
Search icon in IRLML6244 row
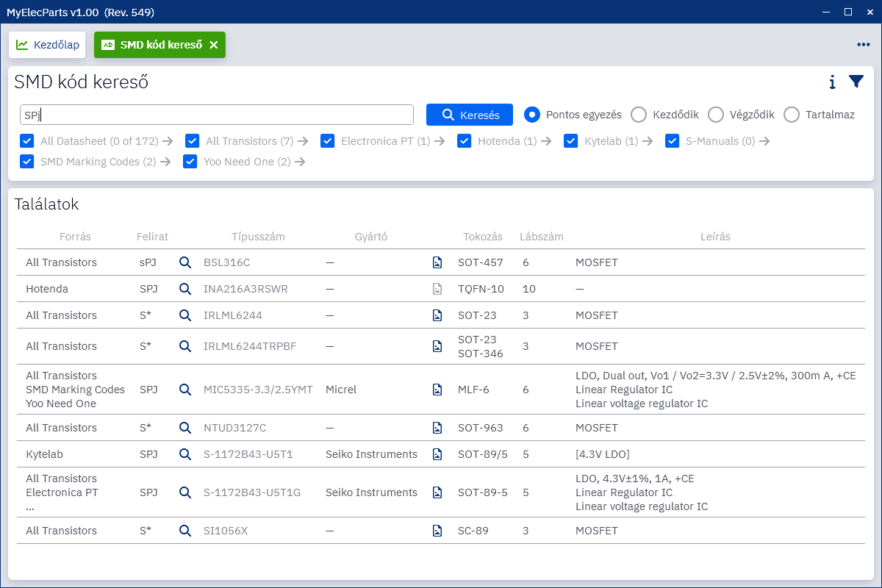[x=185, y=315]
